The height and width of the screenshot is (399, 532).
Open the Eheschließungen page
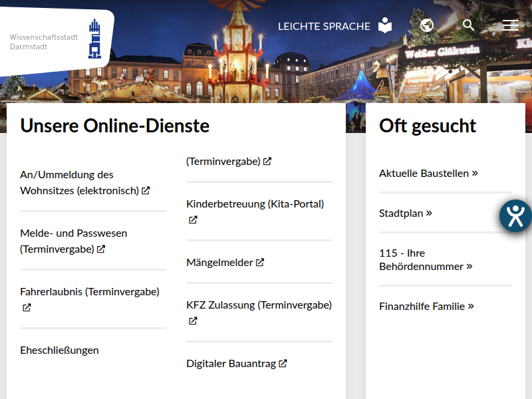tap(59, 350)
